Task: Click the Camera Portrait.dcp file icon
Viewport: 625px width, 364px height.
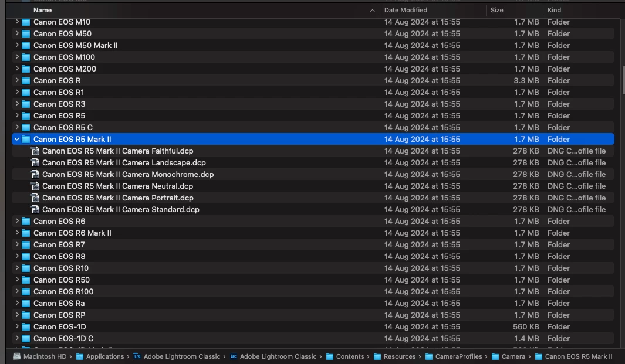Action: 35,198
